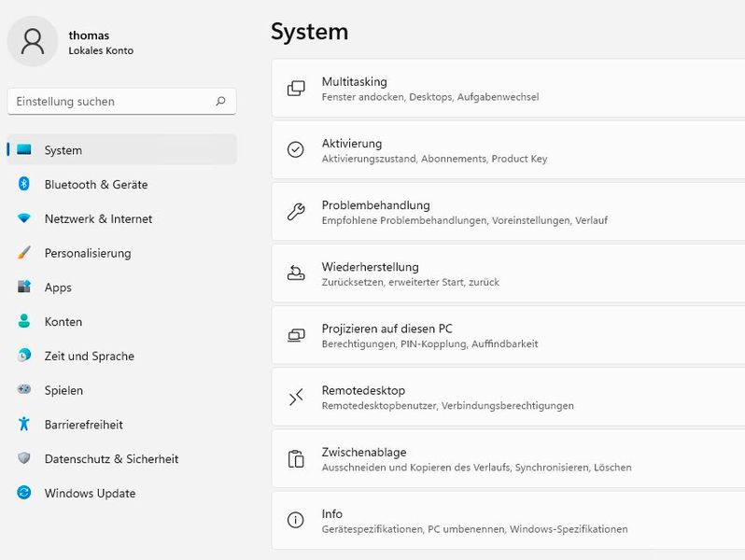The width and height of the screenshot is (745, 560).
Task: Click 'Aktivierungszustand, Abonnements, Product Key' text
Action: coord(434,159)
